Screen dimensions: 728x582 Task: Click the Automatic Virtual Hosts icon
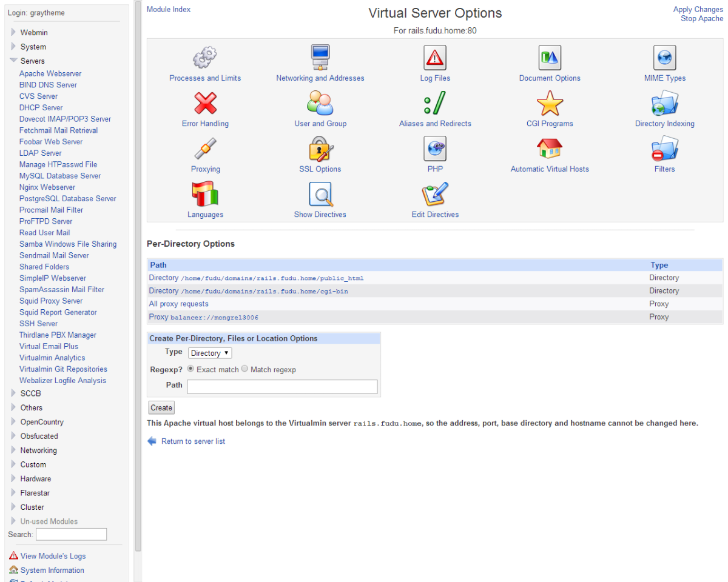pos(550,149)
